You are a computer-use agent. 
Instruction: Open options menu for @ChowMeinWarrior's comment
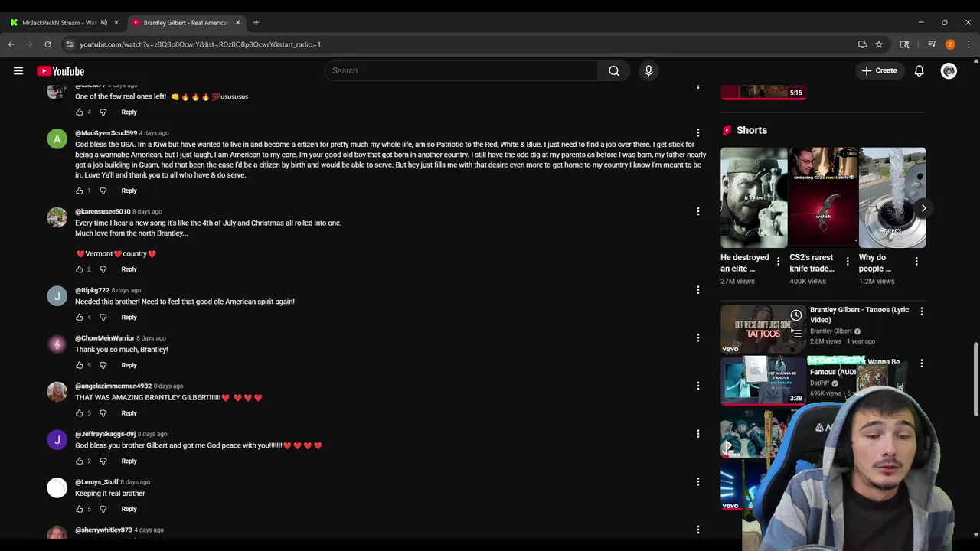pyautogui.click(x=697, y=337)
